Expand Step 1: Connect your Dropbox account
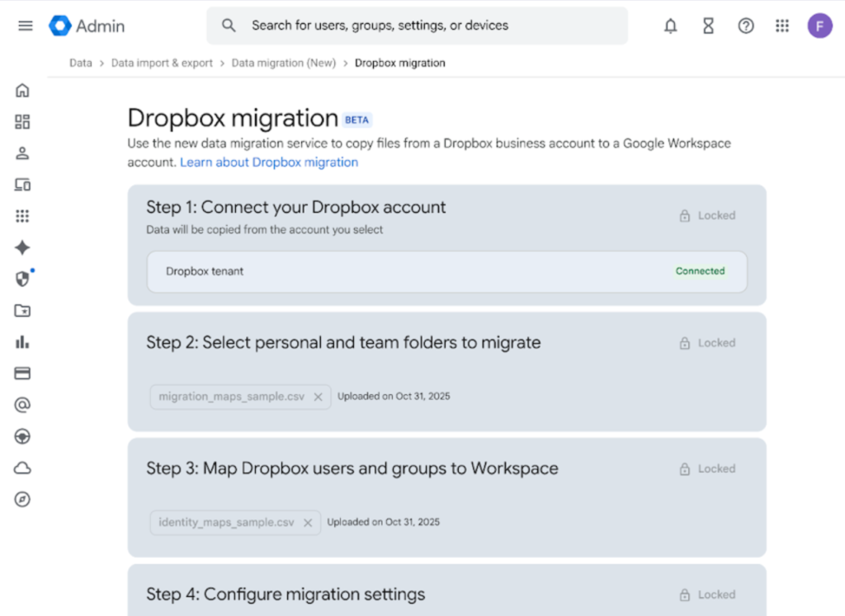The image size is (845, 616). 296,207
